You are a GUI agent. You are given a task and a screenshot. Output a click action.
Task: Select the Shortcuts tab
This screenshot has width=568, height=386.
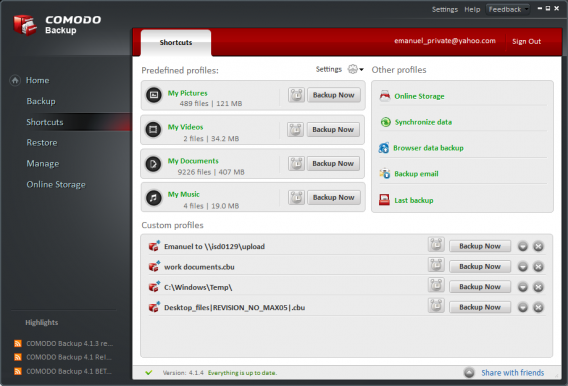coord(176,43)
